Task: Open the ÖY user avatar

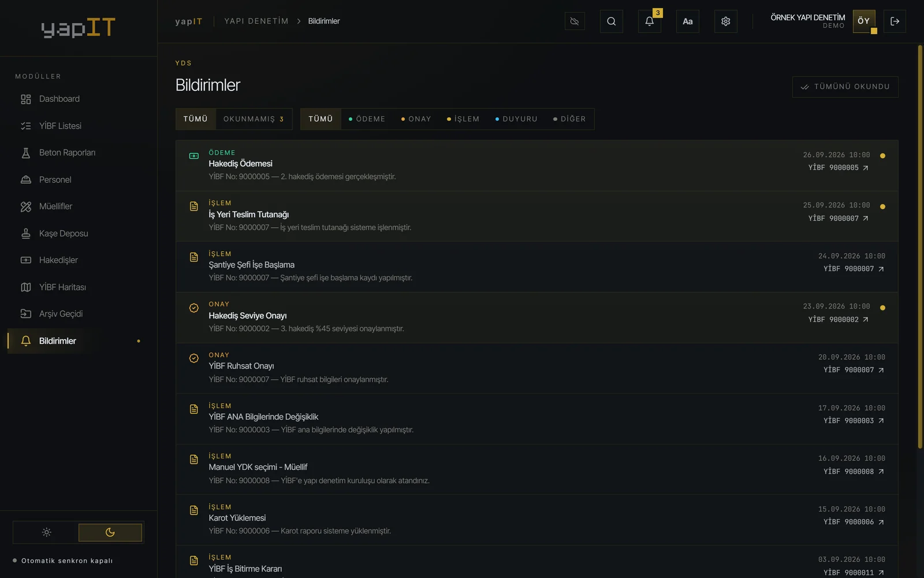Action: coord(864,21)
